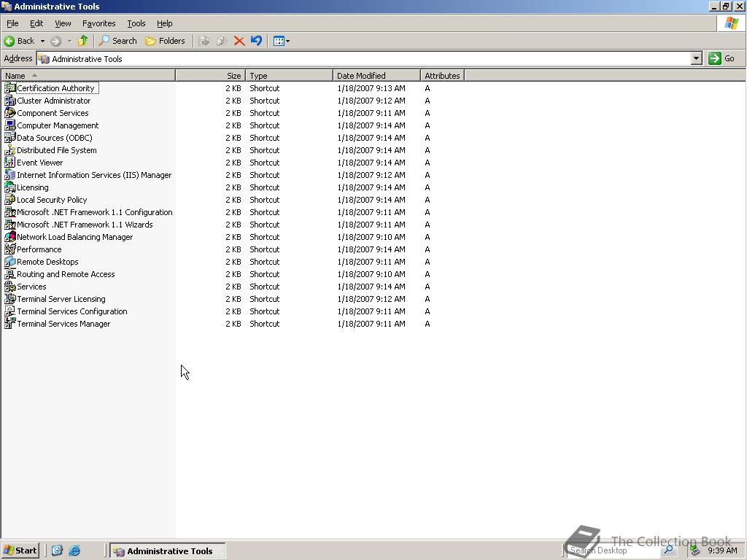This screenshot has height=560, width=747.
Task: Select the Component Services icon
Action: tap(9, 113)
